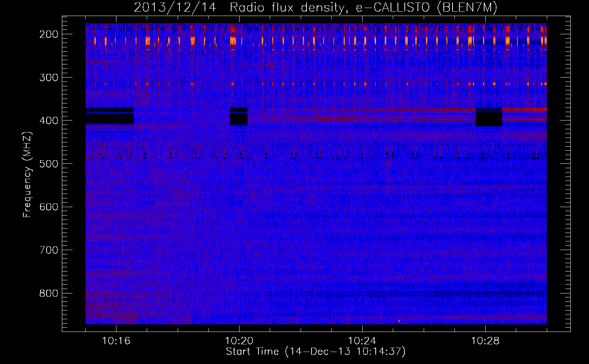Viewport: 589px width, 364px height.
Task: Click the 'Start Time (14-Dec-13 10:14:37)' label
Action: [316, 352]
